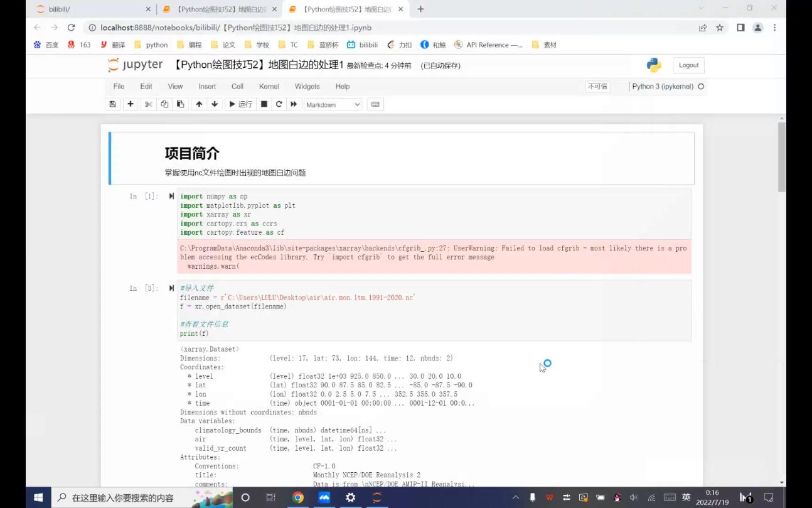The height and width of the screenshot is (508, 812).
Task: Expand hidden icons in the system tray
Action: coord(515,497)
